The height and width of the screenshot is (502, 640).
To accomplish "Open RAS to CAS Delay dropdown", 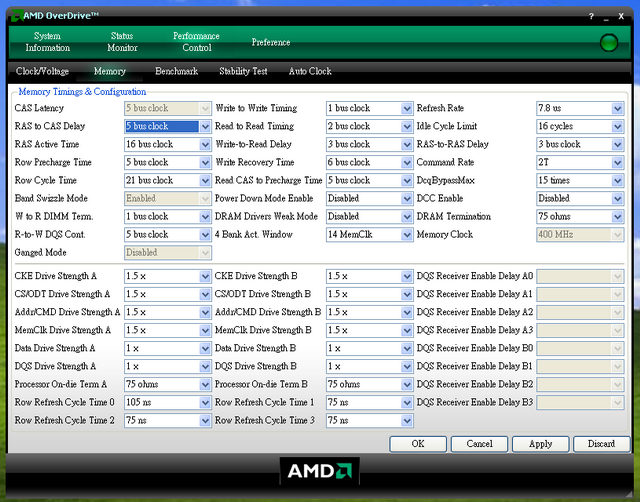I will (168, 126).
